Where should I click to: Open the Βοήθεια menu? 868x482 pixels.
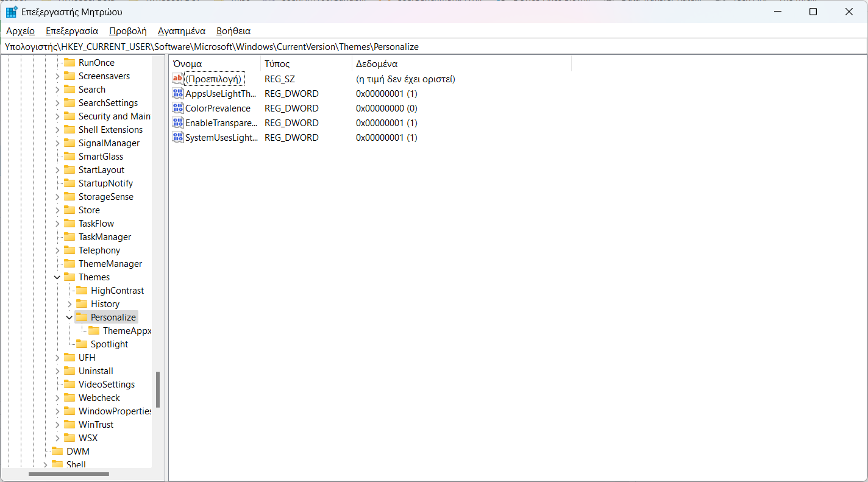(233, 30)
